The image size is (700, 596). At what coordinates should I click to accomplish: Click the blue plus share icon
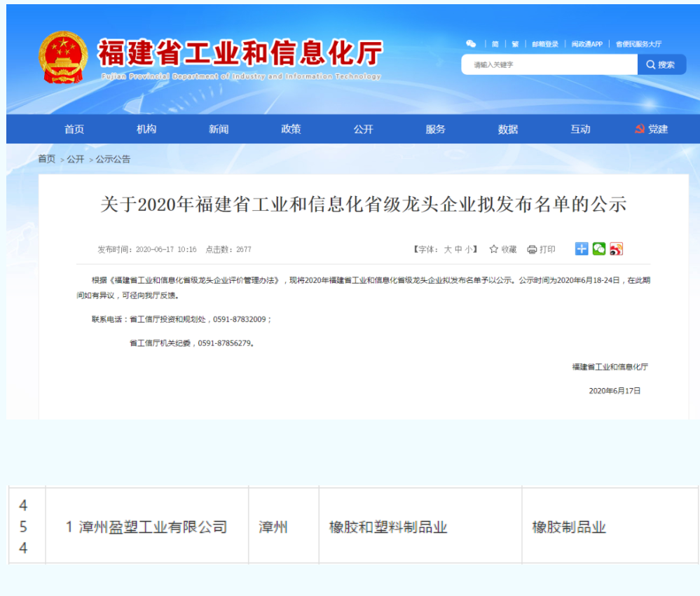pos(582,249)
